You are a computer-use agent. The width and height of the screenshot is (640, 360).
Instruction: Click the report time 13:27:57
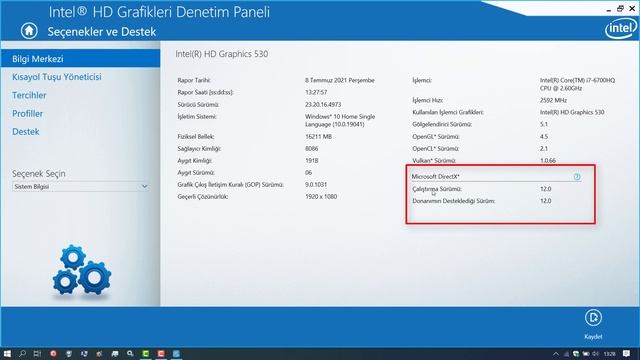pyautogui.click(x=316, y=92)
